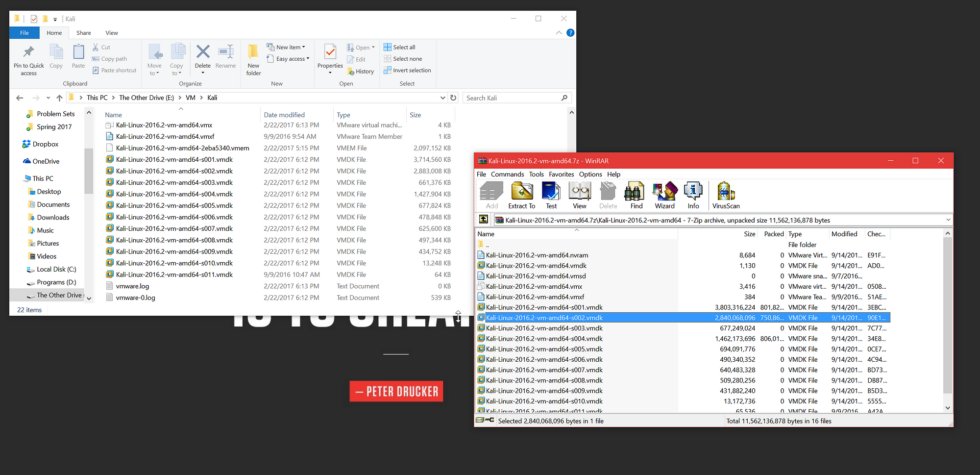Select OneDrive in the navigation pane
980x475 pixels.
click(41, 161)
